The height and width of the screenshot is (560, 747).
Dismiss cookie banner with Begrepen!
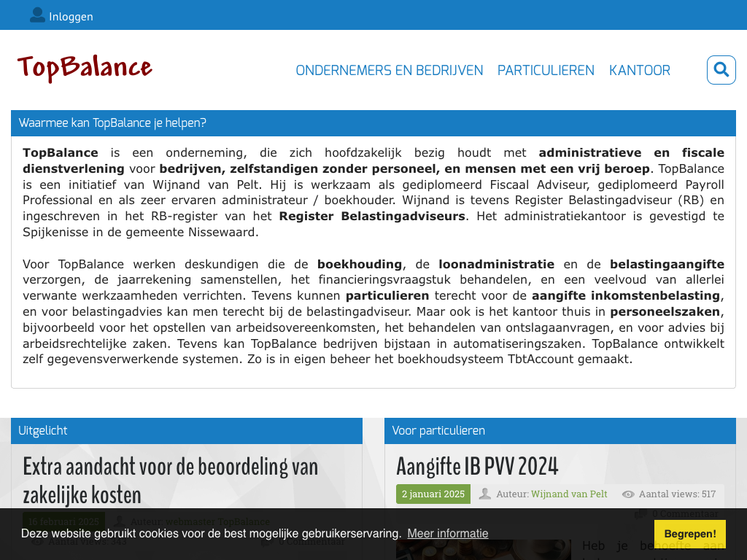(x=690, y=534)
